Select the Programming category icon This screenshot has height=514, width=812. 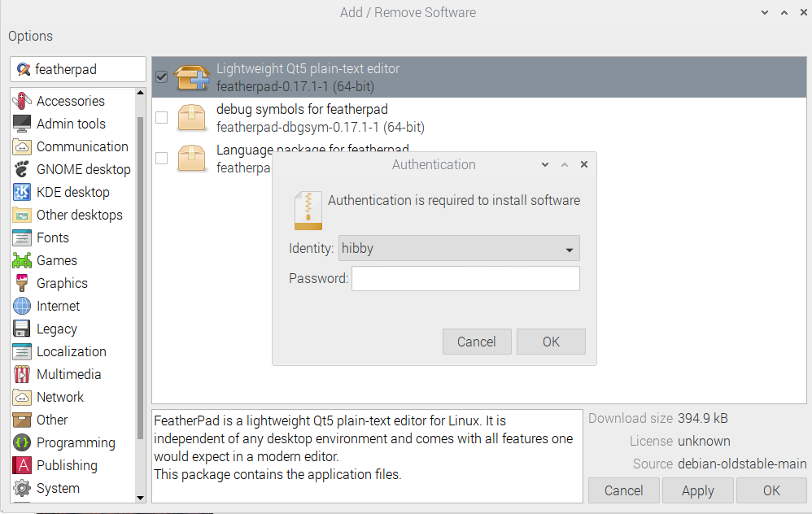click(x=22, y=442)
